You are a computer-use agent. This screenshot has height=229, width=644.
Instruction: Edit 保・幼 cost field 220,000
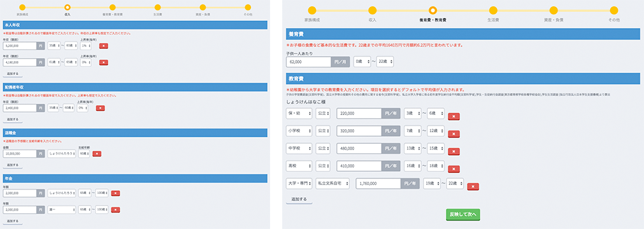coord(359,114)
